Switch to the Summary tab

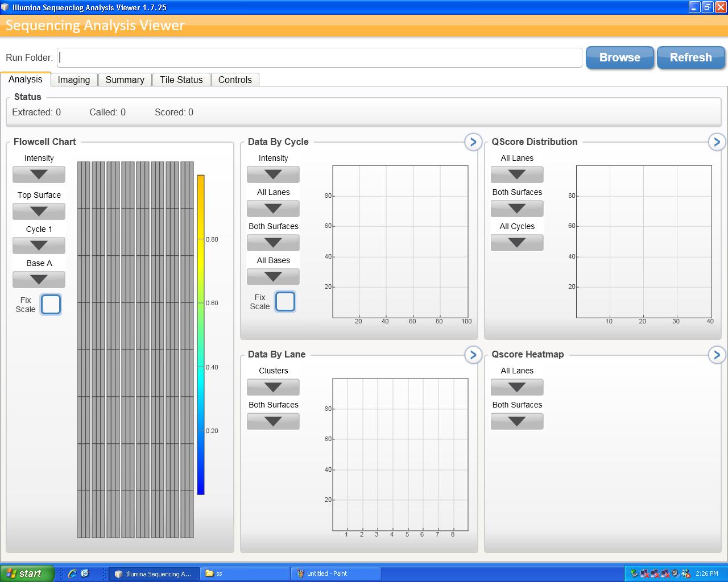pos(125,80)
